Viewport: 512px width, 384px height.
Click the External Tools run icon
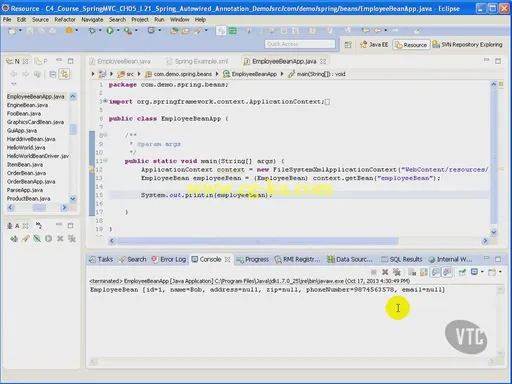(127, 31)
